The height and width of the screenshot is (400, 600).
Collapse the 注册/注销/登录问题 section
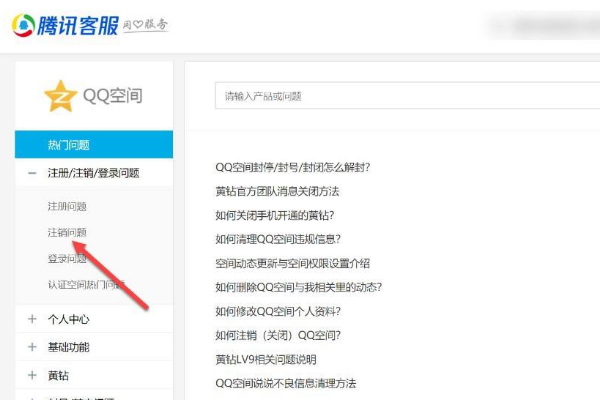(x=32, y=173)
